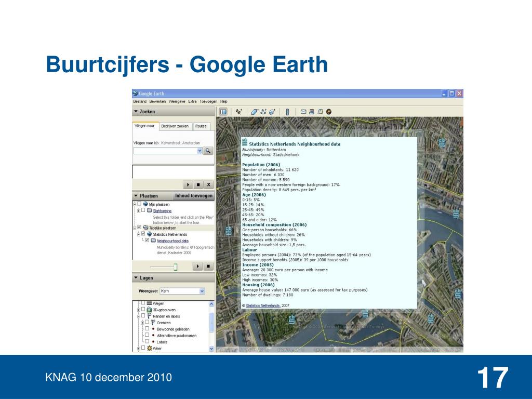532x399 pixels.
Task: Toggle the Mijn plaatsen checkbox
Action: point(139,204)
